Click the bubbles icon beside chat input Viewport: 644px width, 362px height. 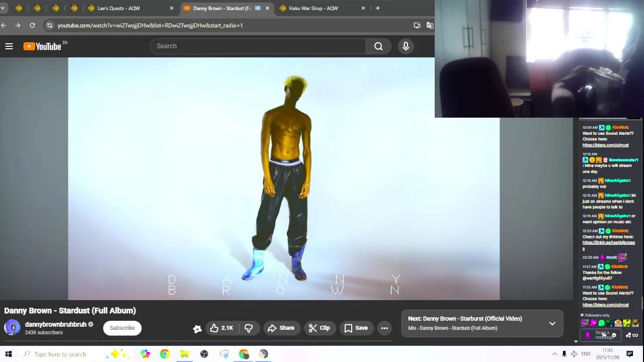click(x=628, y=335)
